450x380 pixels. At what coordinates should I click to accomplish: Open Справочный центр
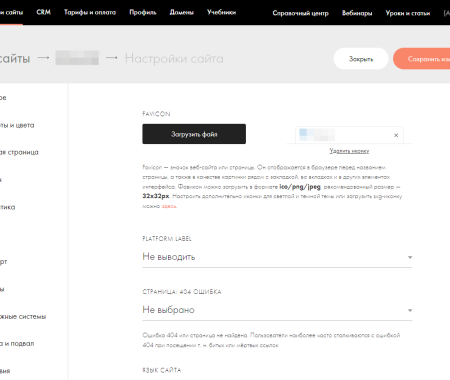[300, 13]
